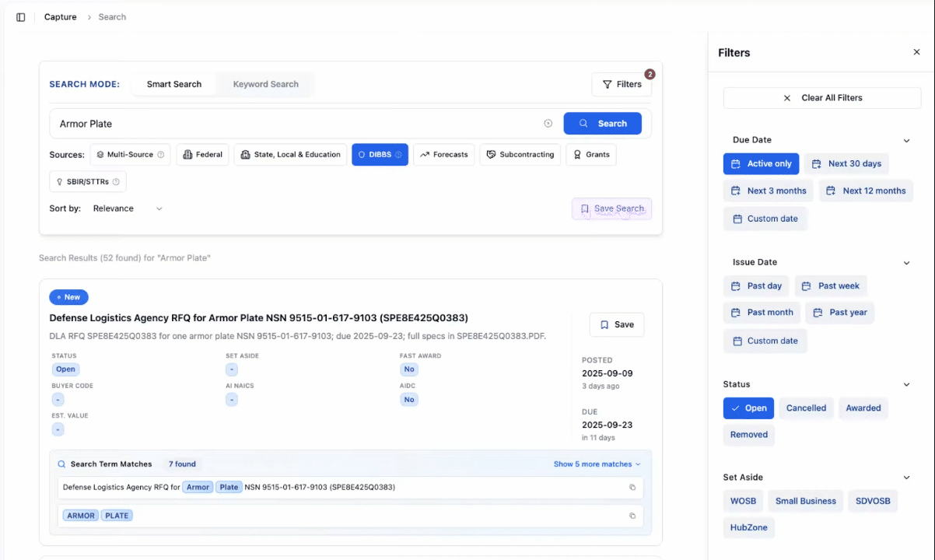Clear the search text with the circular x icon
The width and height of the screenshot is (935, 560).
click(548, 123)
